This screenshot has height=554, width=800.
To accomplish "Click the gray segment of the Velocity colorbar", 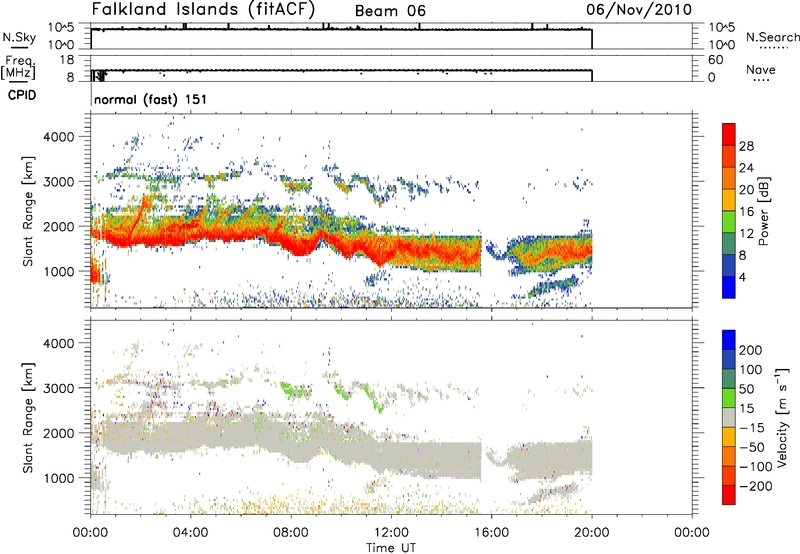I will pyautogui.click(x=729, y=417).
